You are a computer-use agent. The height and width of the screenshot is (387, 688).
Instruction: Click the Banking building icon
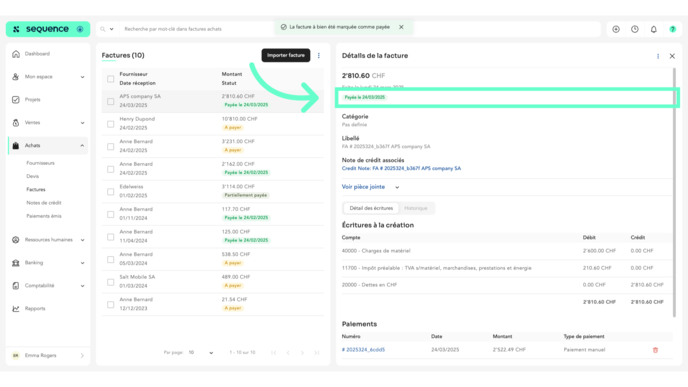tap(16, 263)
